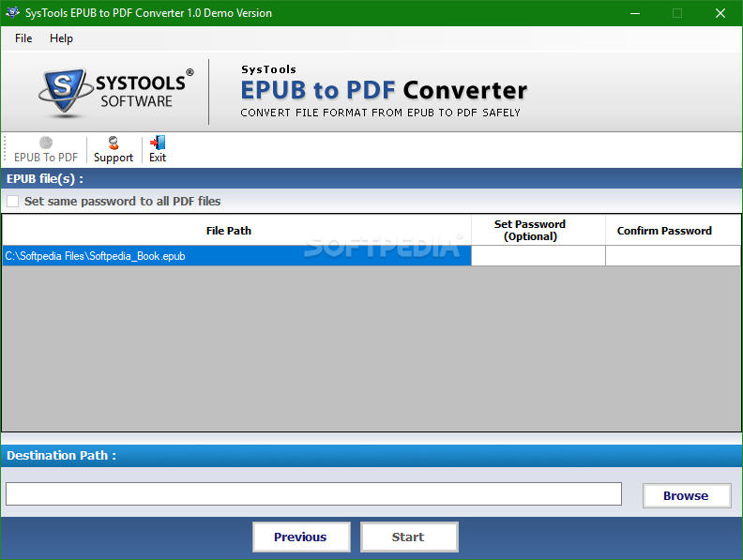Screen dimensions: 743x560
Task: Enable Set same password to all PDF files
Action: click(13, 202)
